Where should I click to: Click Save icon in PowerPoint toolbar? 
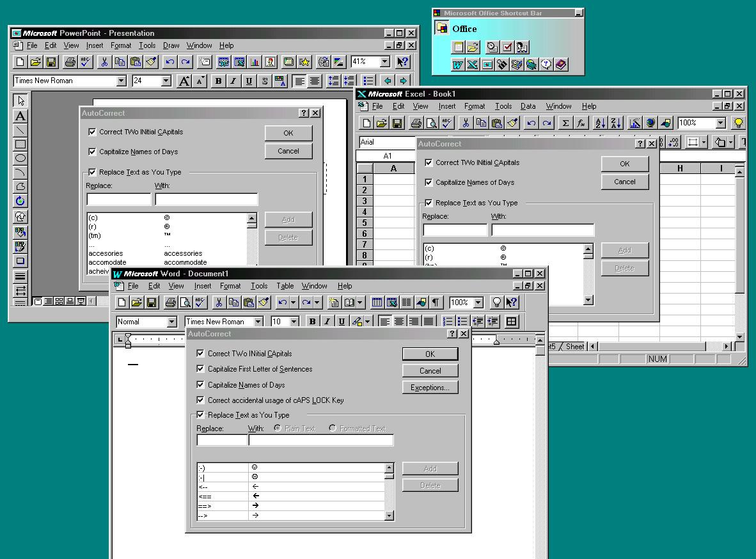(51, 62)
